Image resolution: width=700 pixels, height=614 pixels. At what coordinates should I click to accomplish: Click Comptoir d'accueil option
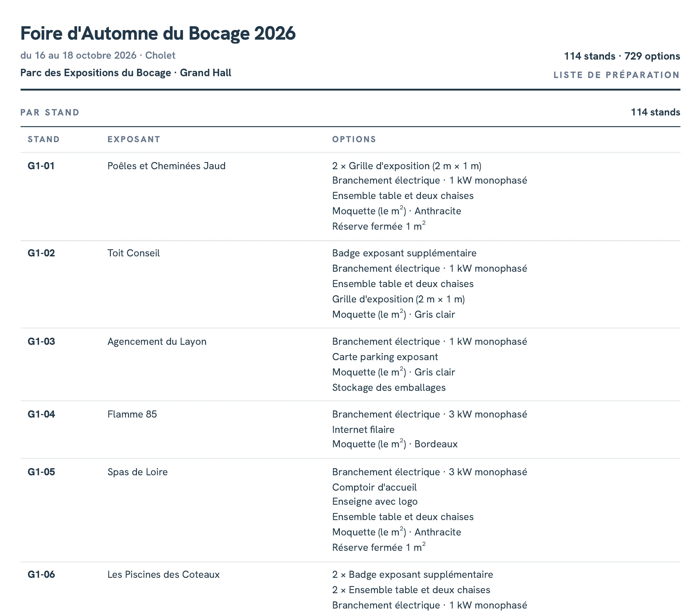pyautogui.click(x=374, y=488)
